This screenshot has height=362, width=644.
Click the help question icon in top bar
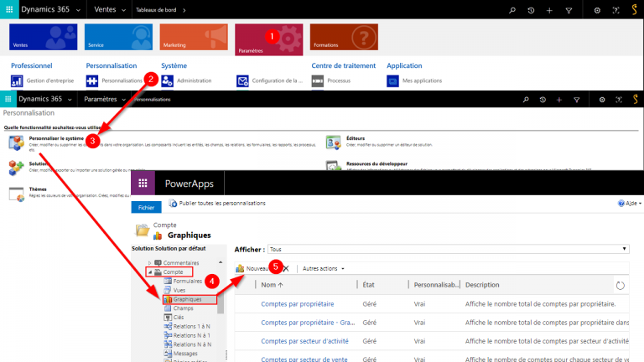coord(615,10)
